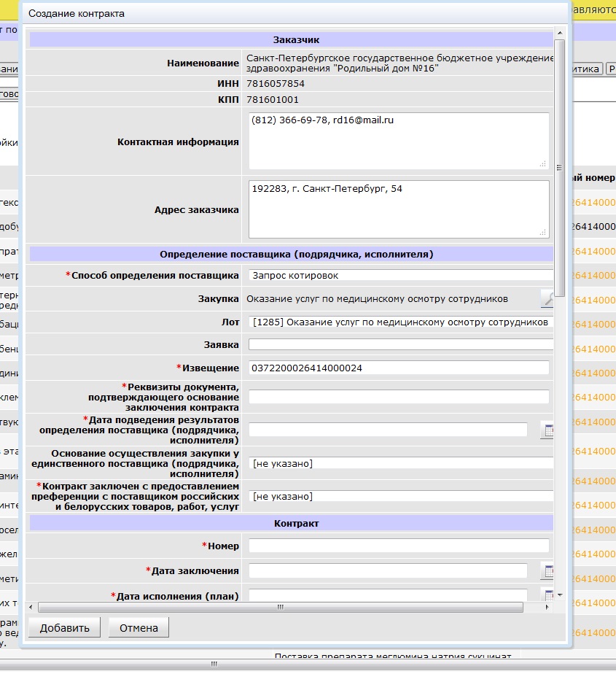Open calendar icon for Дата исполнения (план)

pyautogui.click(x=547, y=595)
